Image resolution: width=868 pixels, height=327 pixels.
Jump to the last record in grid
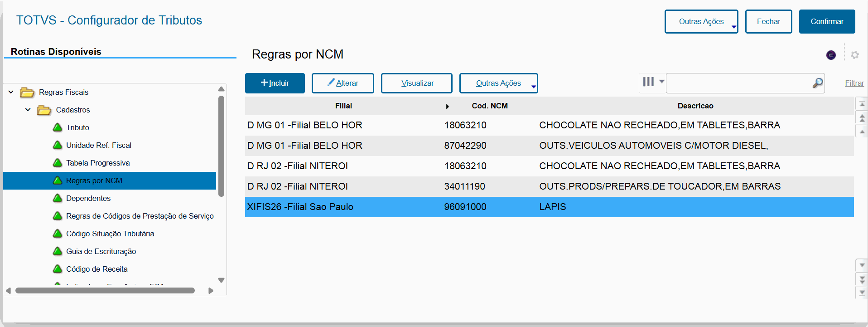[x=862, y=293]
